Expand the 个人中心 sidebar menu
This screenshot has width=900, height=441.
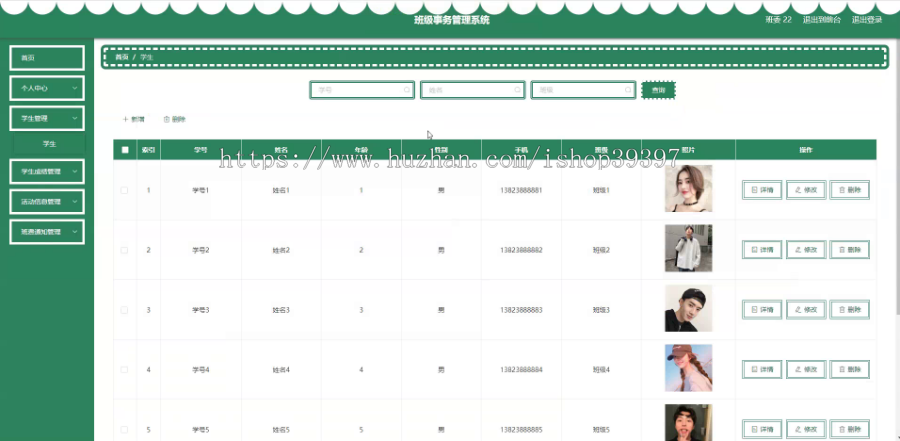tap(47, 88)
